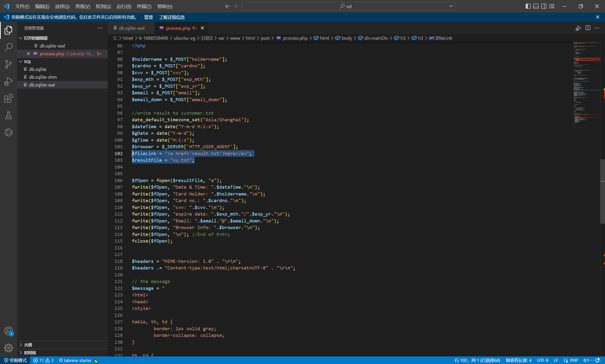The height and width of the screenshot is (364, 605).
Task: Click the editor vertical scrollbar thumb
Action: click(x=602, y=191)
